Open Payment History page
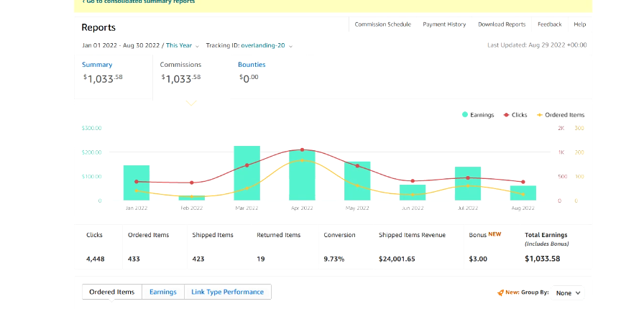This screenshot has height=309, width=644. pyautogui.click(x=444, y=24)
